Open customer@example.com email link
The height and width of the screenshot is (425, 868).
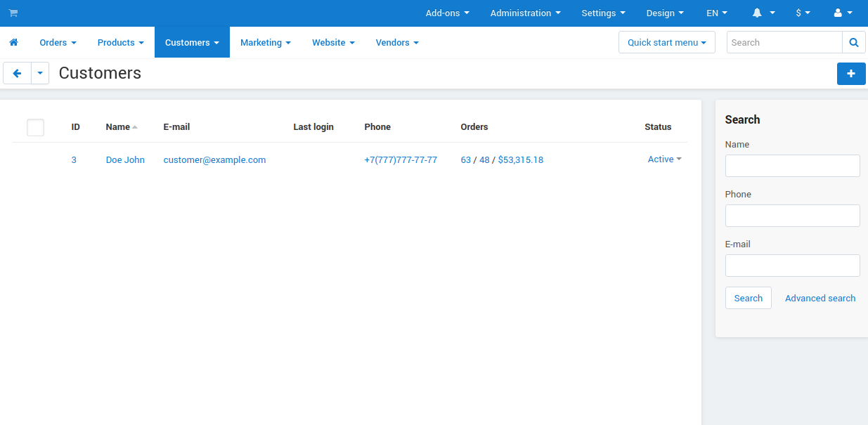click(x=214, y=160)
